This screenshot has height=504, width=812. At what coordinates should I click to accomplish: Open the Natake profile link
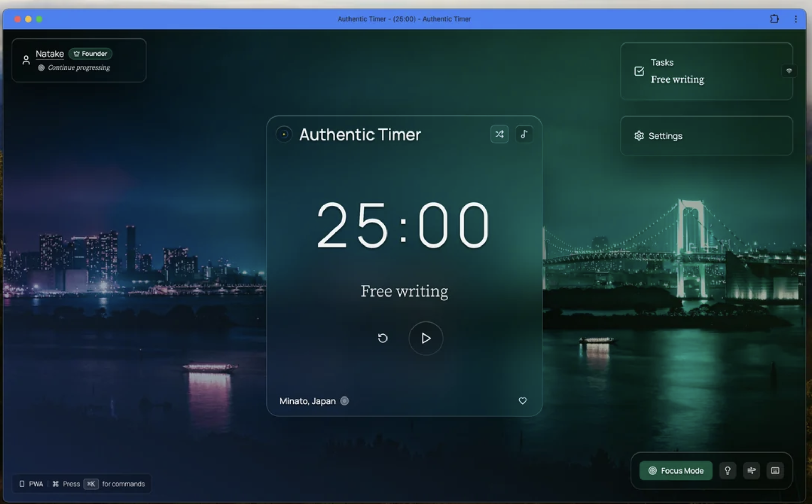point(50,54)
